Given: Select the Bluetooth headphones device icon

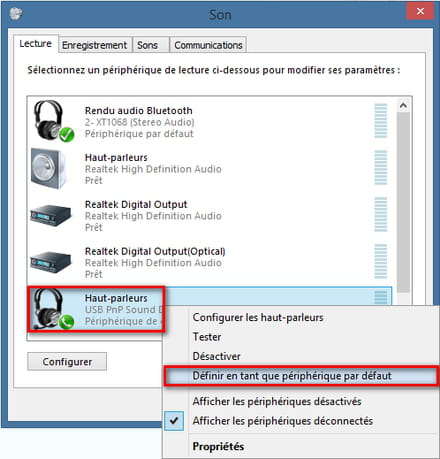Looking at the screenshot, I should tap(52, 121).
